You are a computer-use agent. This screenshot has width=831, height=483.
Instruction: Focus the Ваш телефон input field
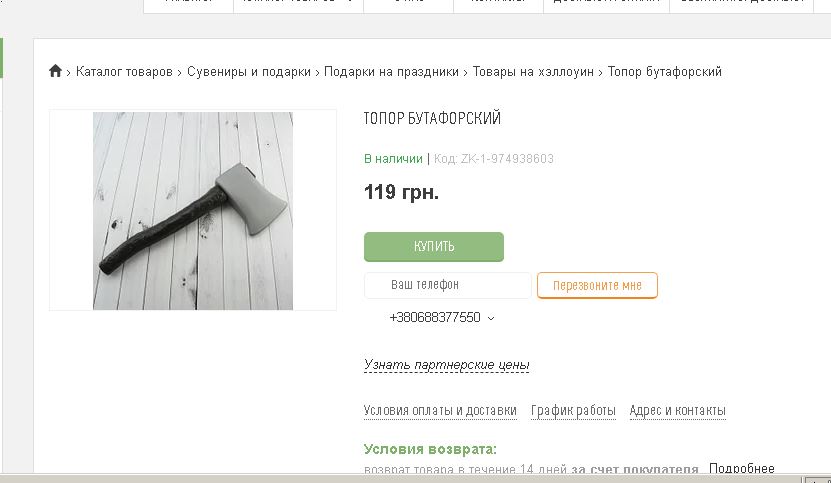coord(447,285)
